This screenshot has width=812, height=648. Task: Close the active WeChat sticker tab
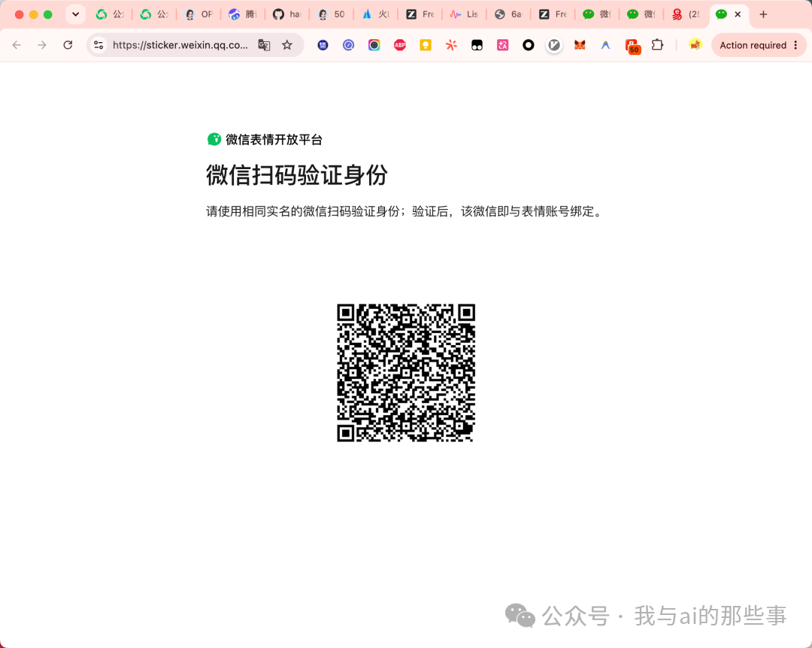(738, 14)
